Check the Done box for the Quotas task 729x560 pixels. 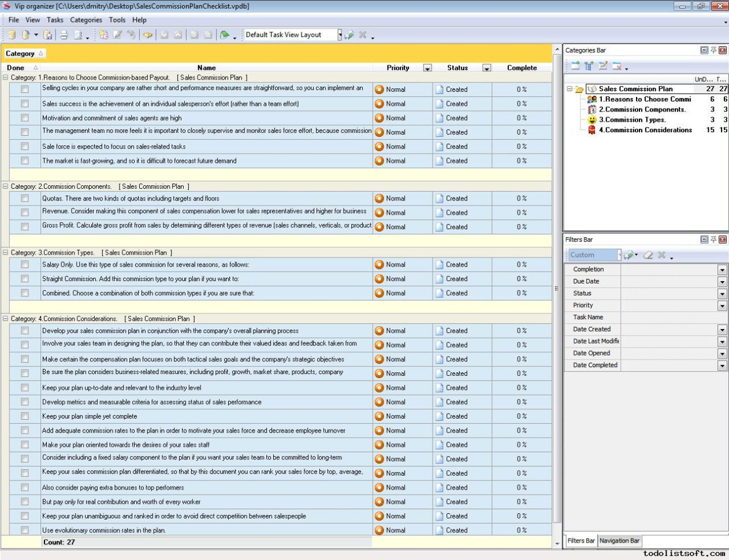pyautogui.click(x=24, y=198)
